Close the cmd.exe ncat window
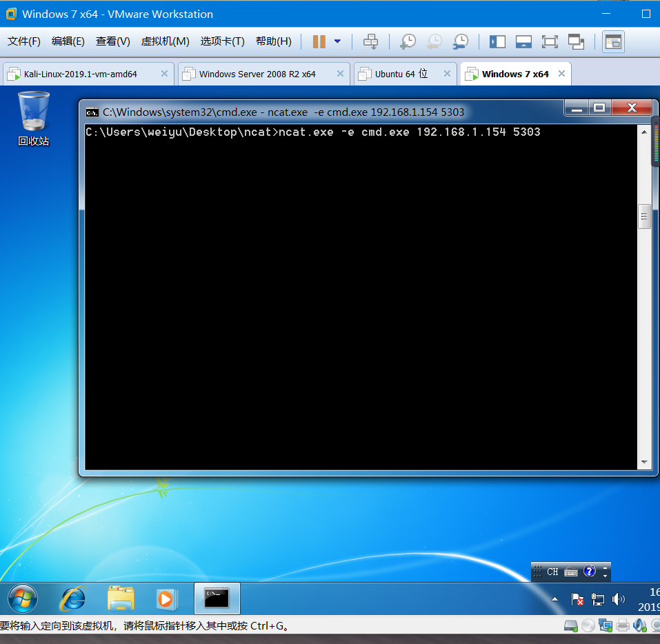 pos(632,108)
